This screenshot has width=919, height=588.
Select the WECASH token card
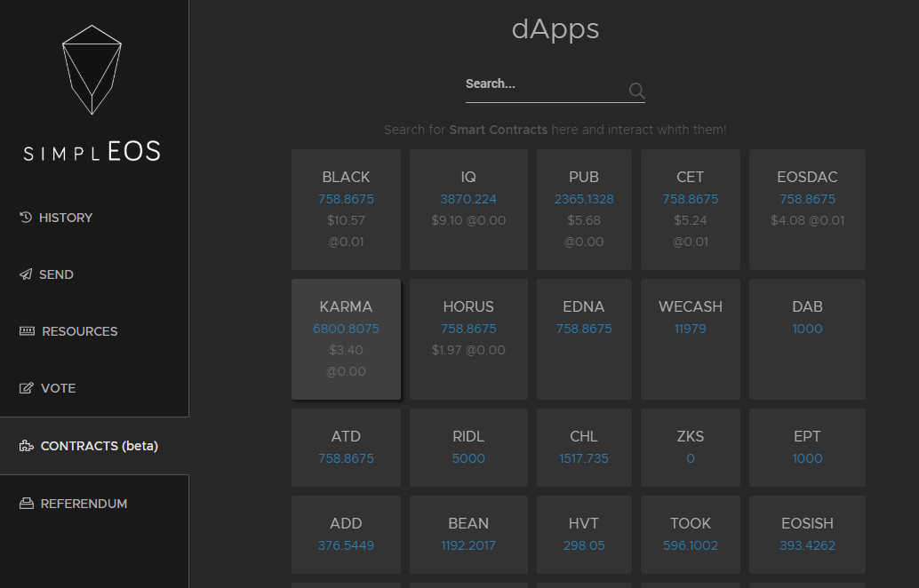click(690, 339)
